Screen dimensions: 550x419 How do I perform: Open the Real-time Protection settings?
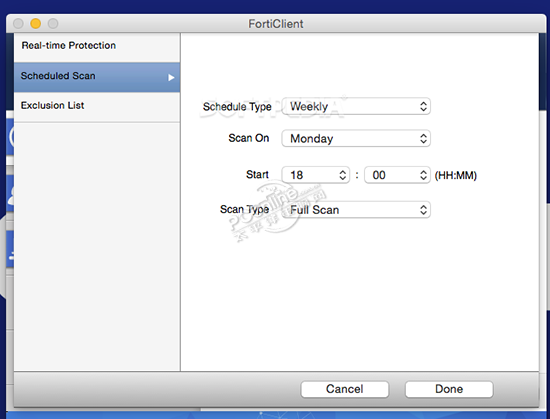point(97,47)
